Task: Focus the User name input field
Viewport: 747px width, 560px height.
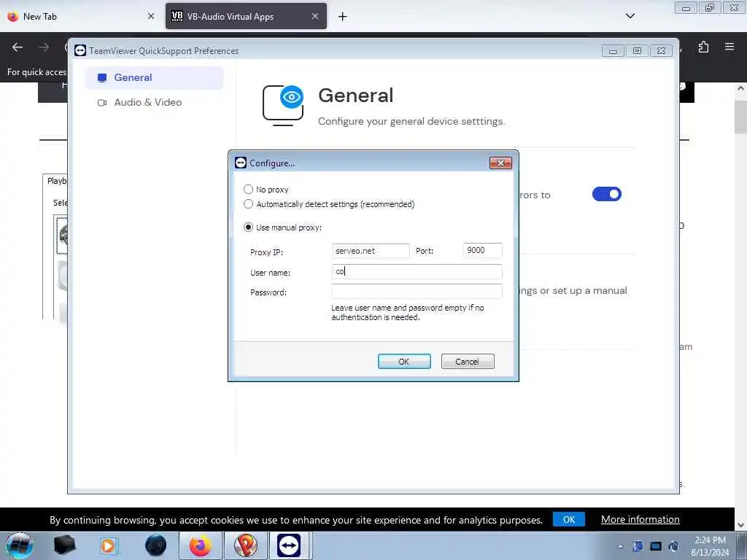Action: pyautogui.click(x=417, y=271)
